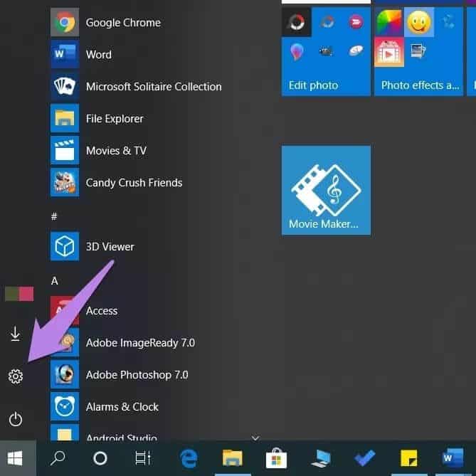Launch Google Chrome from app list
The height and width of the screenshot is (476, 476).
(122, 23)
